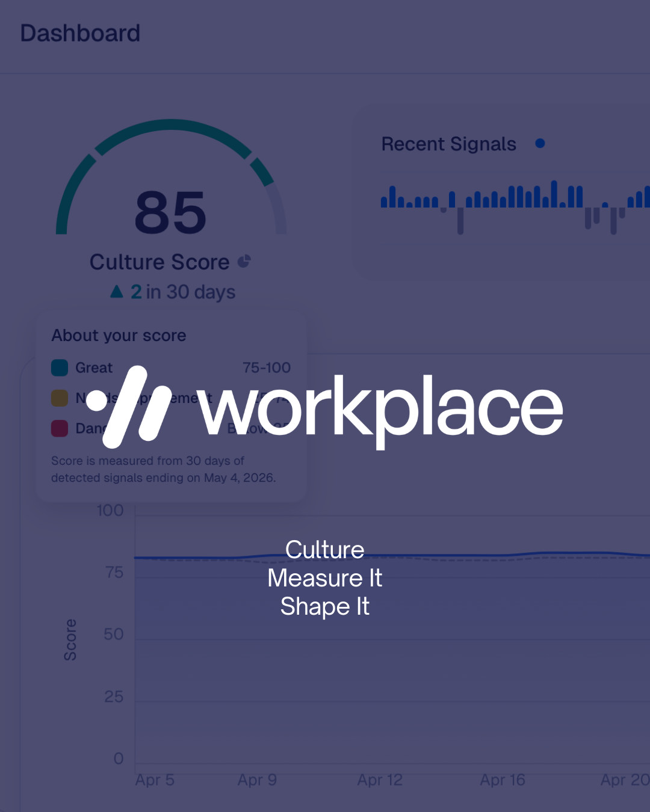Viewport: 650px width, 812px height.
Task: Click the 'Score is measured from 30 days' note
Action: 164,469
